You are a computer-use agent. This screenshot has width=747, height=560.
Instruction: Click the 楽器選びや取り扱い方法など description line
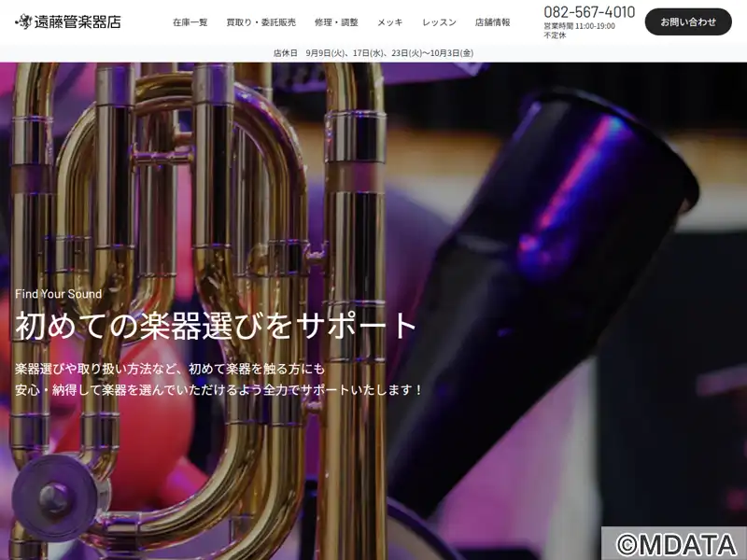[170, 369]
